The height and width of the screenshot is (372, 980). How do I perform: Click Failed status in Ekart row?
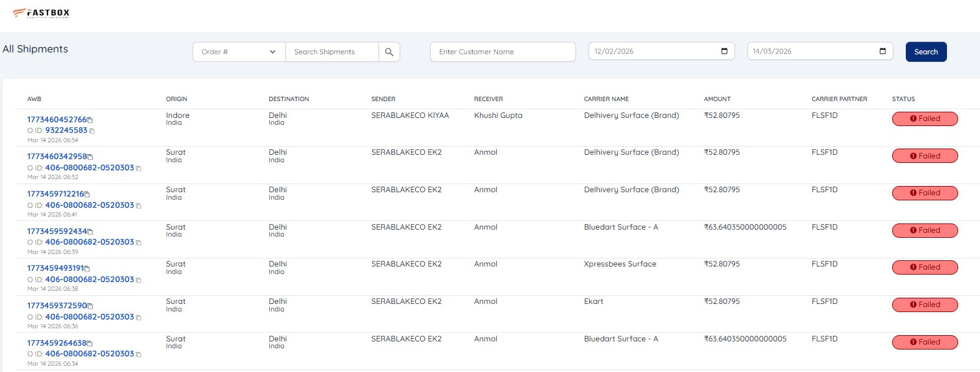click(x=925, y=305)
